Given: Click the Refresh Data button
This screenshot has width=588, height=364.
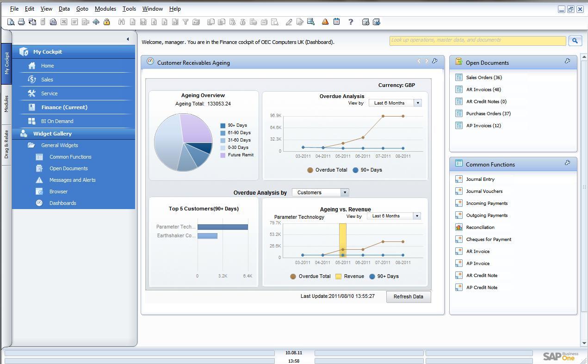Looking at the screenshot, I should pos(408,296).
